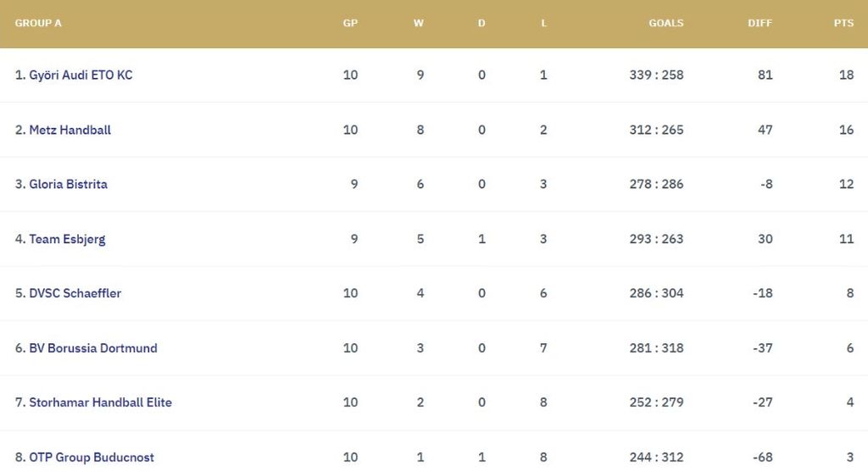868x472 pixels.
Task: Click the Metz Handball team name
Action: [70, 130]
